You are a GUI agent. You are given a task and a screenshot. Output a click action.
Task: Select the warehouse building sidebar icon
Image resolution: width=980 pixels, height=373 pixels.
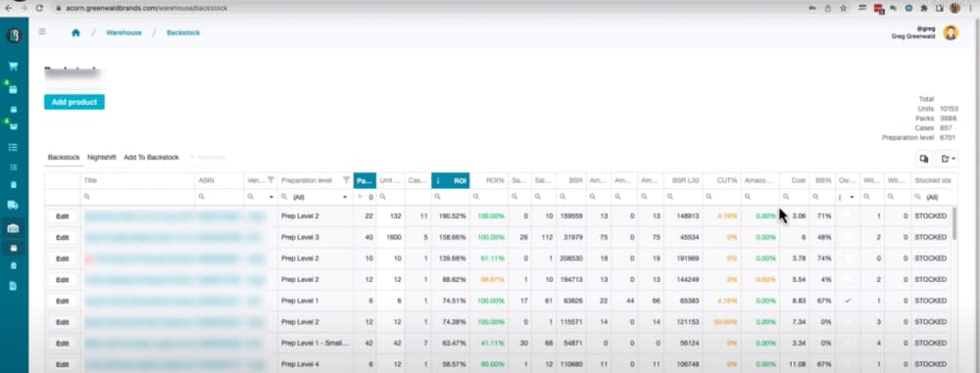[13, 228]
